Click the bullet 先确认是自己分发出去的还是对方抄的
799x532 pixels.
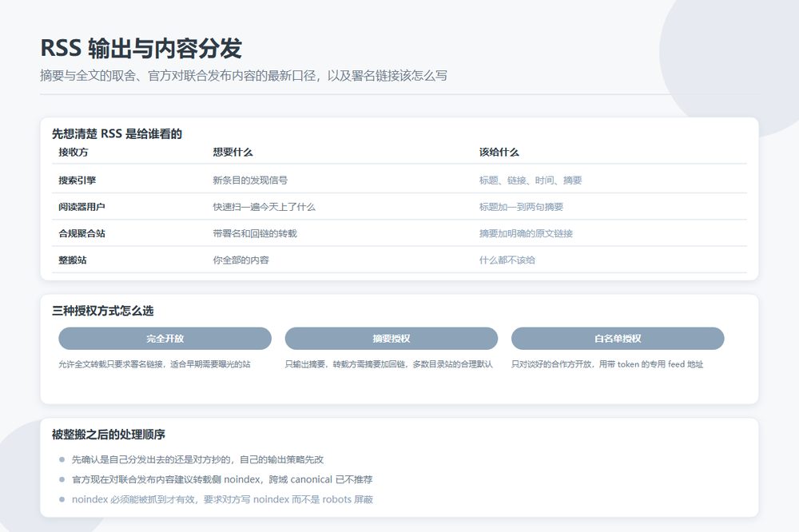[197, 459]
